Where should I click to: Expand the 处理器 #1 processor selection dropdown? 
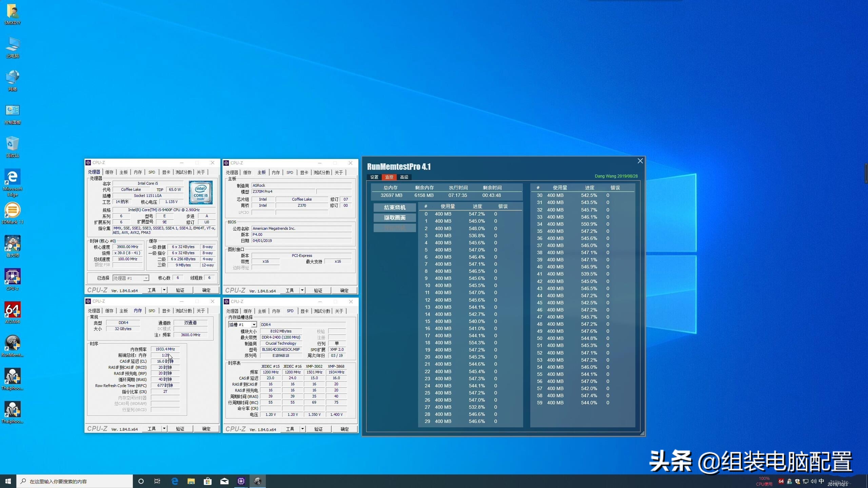pyautogui.click(x=146, y=278)
